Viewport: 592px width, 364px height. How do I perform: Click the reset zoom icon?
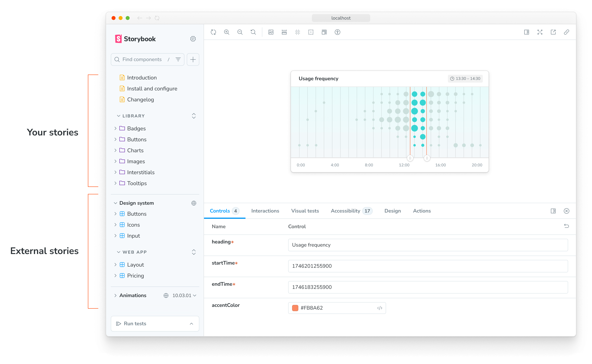(253, 32)
